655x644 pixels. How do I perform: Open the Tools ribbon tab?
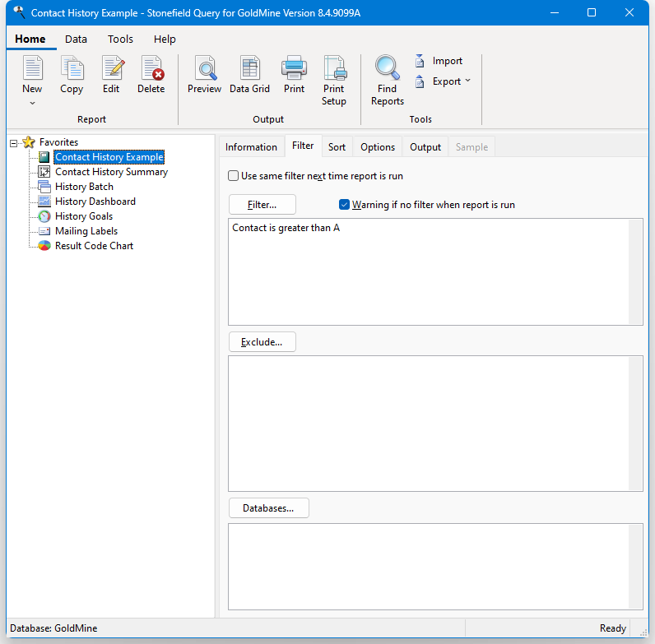(x=120, y=39)
